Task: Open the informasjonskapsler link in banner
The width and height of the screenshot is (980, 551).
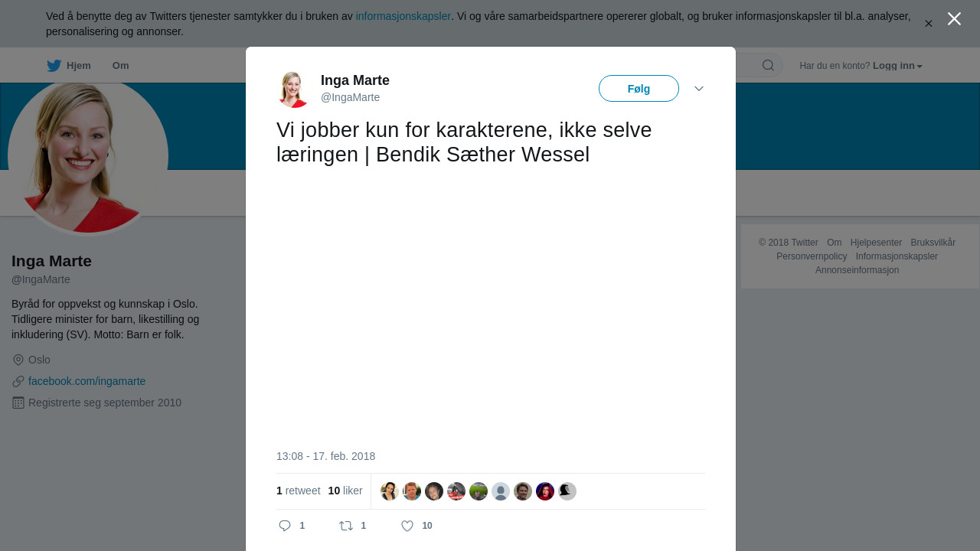Action: click(403, 16)
